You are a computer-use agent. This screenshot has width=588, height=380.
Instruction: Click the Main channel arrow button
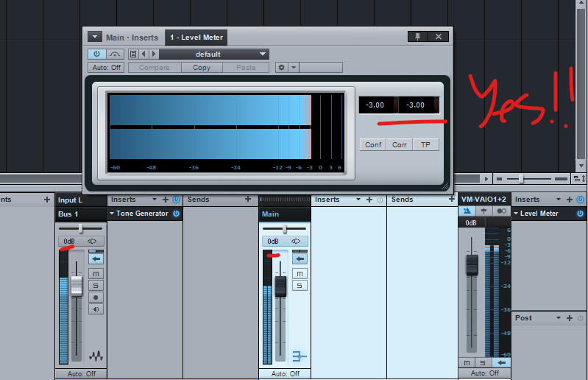click(x=300, y=258)
